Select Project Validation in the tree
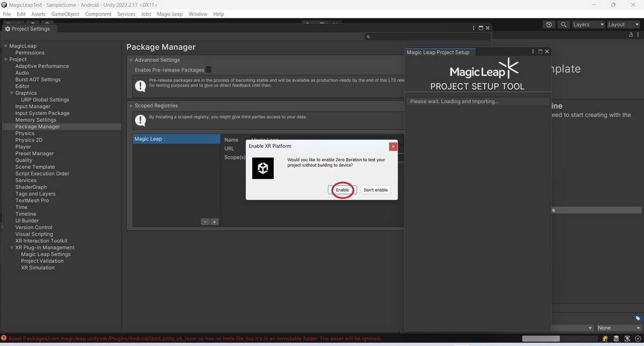The image size is (644, 346). point(42,261)
